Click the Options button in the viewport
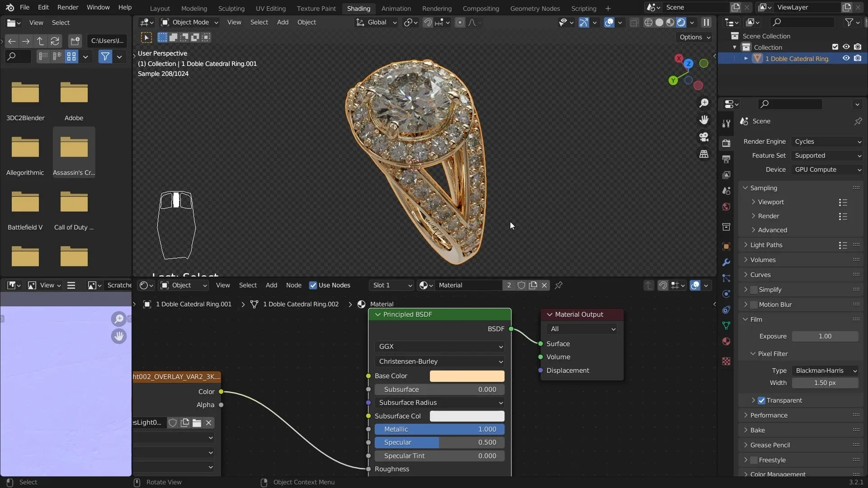The height and width of the screenshot is (488, 868). (x=693, y=37)
